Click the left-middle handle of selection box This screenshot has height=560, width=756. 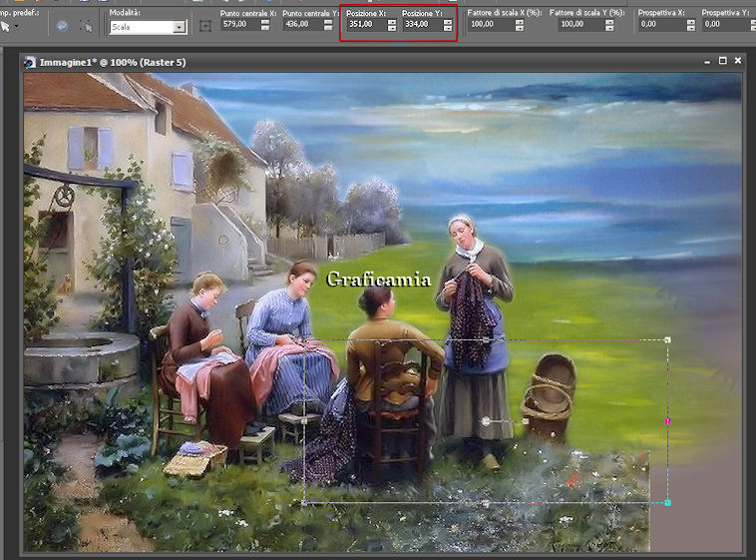pyautogui.click(x=304, y=421)
